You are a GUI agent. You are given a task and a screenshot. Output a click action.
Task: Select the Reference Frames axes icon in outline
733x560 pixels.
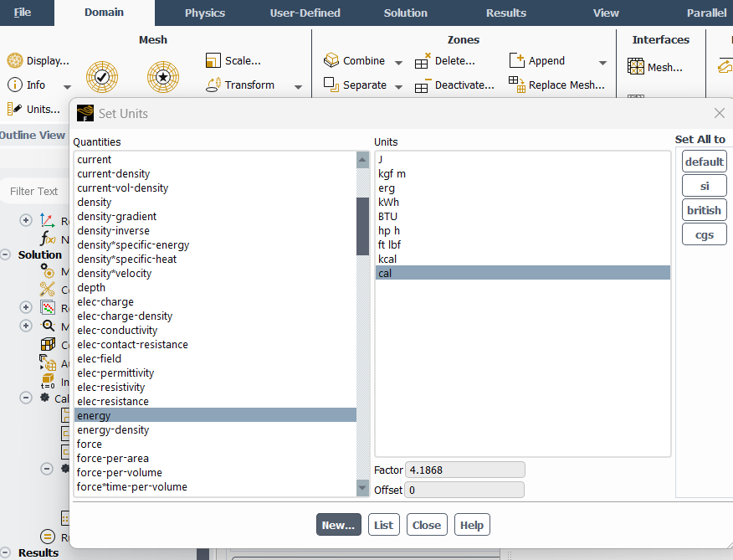coord(47,220)
